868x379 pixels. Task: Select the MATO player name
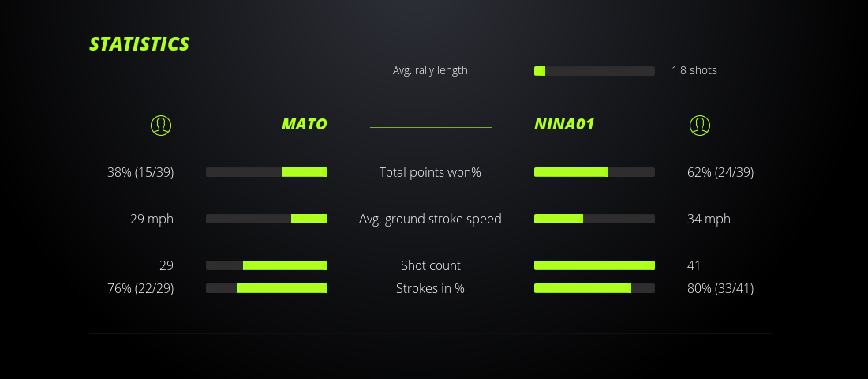coord(304,125)
